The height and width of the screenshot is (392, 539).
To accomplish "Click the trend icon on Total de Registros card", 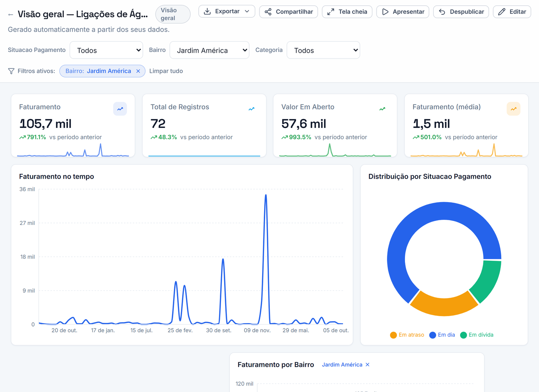I will 251,109.
